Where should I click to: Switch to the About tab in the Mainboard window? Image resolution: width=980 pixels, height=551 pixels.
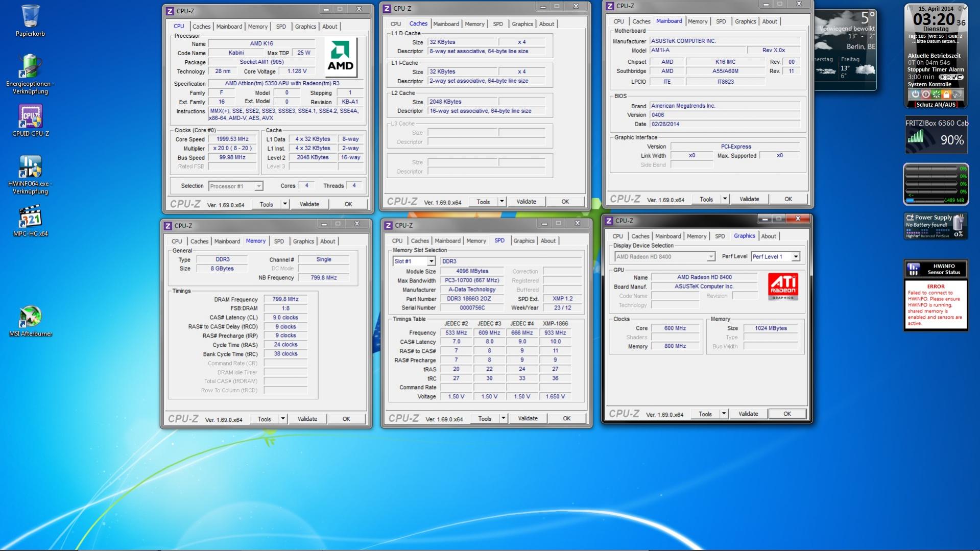(x=769, y=21)
